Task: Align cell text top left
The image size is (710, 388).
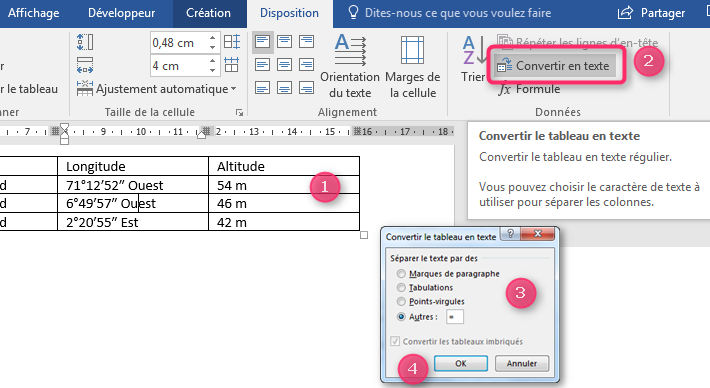Action: click(263, 42)
